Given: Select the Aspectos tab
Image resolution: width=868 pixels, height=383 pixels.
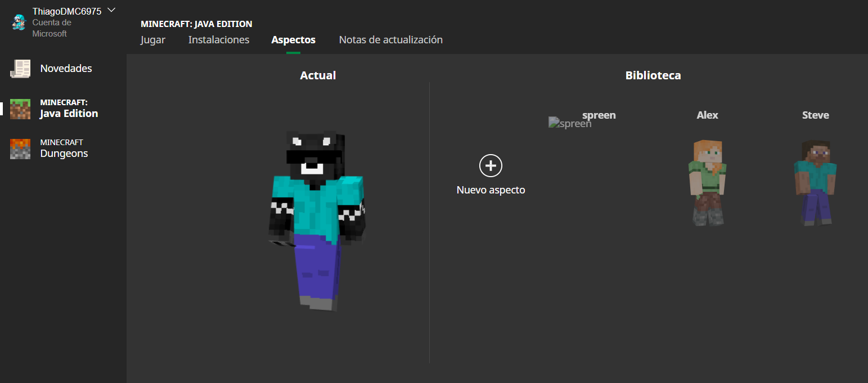Looking at the screenshot, I should click(293, 40).
